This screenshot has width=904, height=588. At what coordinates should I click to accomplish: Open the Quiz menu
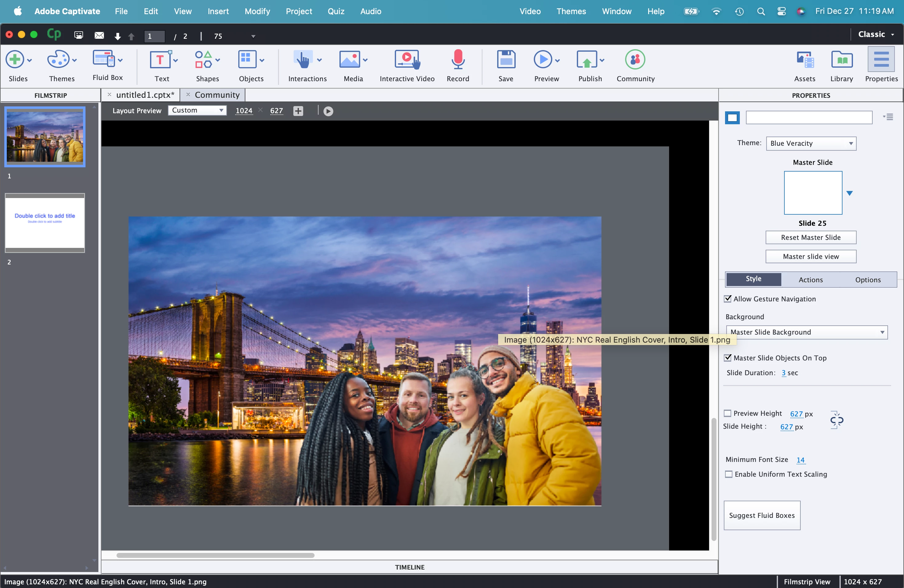point(336,11)
